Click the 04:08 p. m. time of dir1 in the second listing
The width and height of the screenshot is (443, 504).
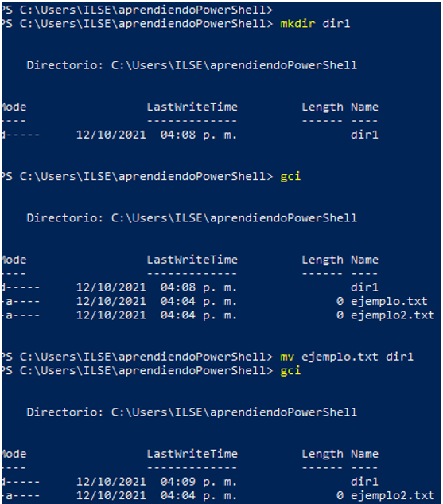199,287
